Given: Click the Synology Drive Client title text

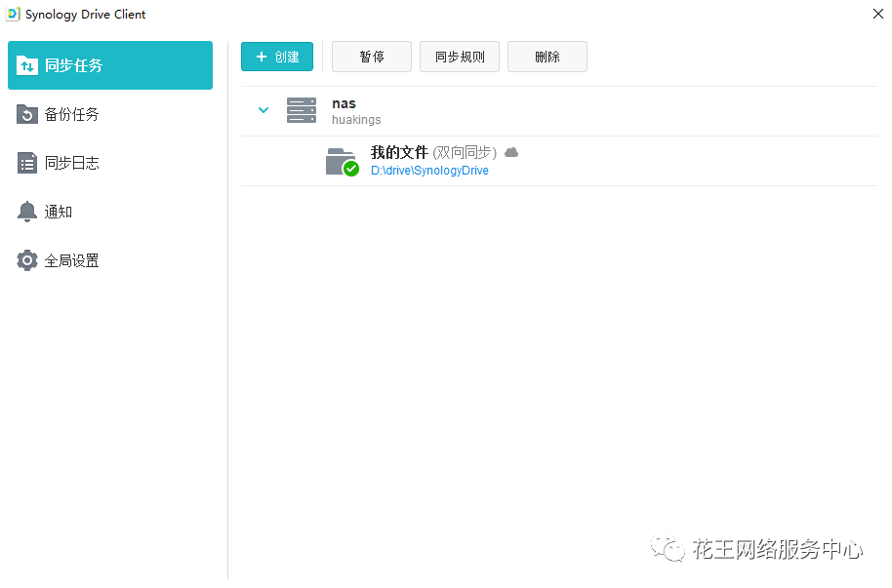Looking at the screenshot, I should tap(85, 15).
